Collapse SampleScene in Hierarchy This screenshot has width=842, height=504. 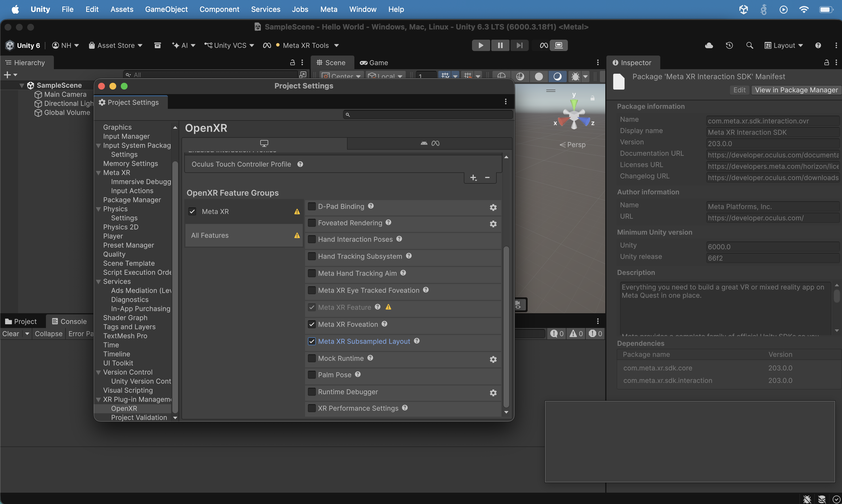click(22, 86)
